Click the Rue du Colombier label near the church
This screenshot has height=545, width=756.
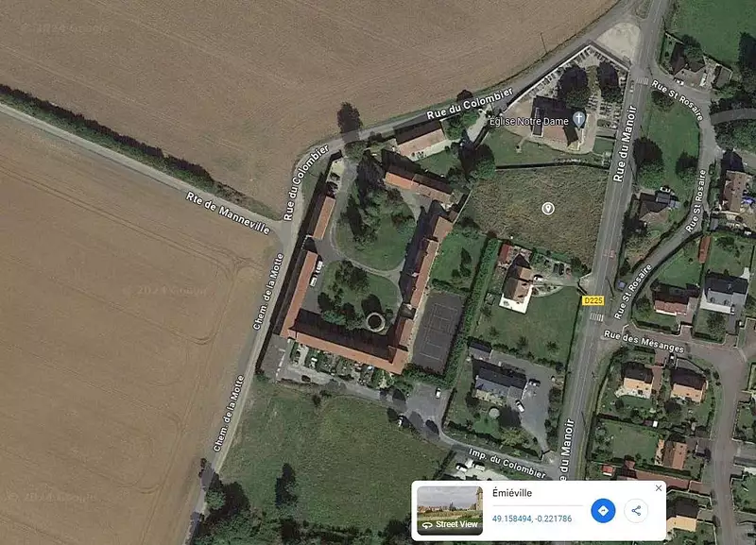click(470, 104)
